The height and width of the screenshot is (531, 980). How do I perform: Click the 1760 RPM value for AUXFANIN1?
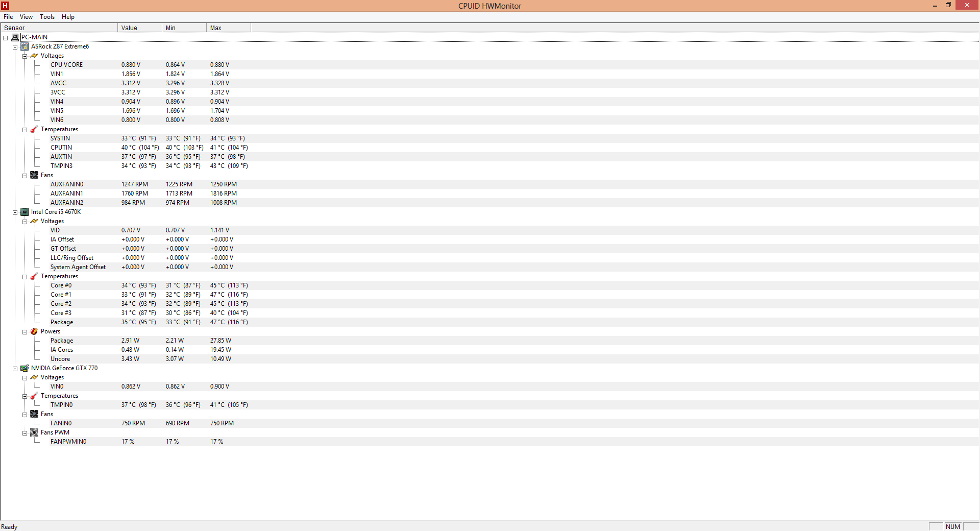[135, 194]
